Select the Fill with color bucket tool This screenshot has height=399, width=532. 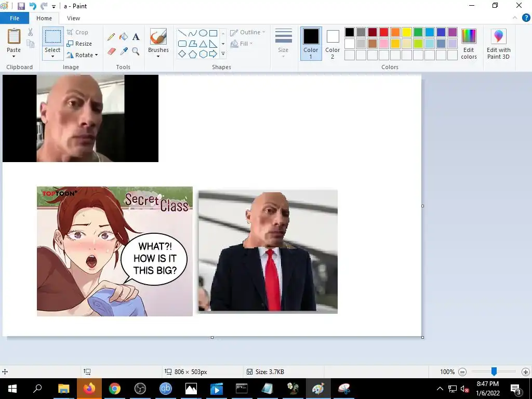[x=124, y=37]
